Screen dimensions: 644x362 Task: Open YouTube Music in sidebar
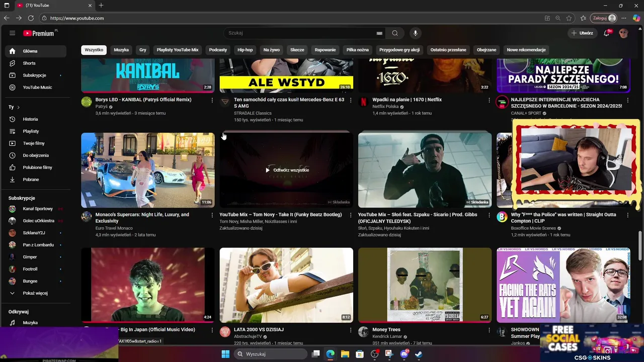point(36,87)
